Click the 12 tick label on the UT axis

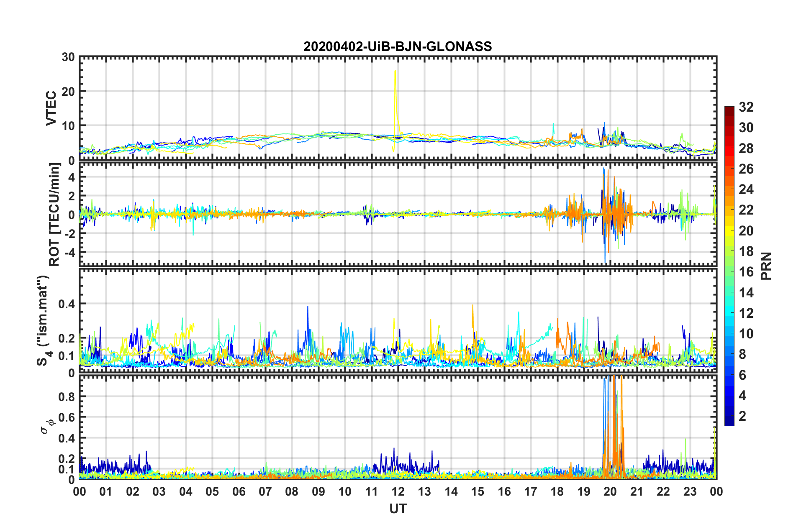point(398,491)
